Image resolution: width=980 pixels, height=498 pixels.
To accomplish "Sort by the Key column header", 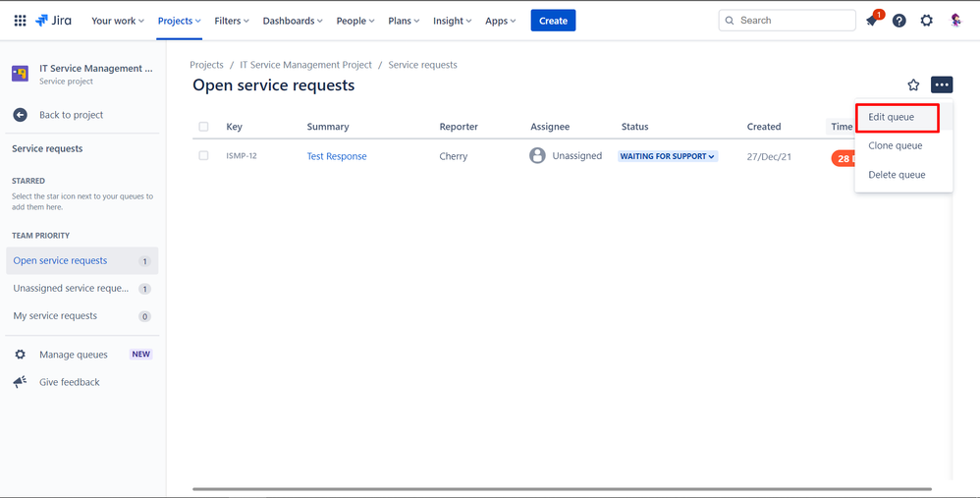I will point(235,127).
